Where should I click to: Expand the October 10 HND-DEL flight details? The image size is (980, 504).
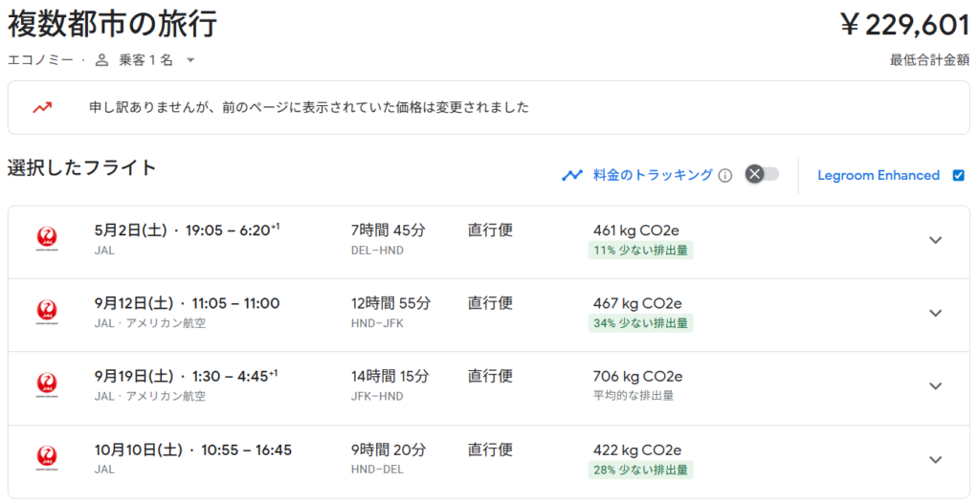pos(936,460)
